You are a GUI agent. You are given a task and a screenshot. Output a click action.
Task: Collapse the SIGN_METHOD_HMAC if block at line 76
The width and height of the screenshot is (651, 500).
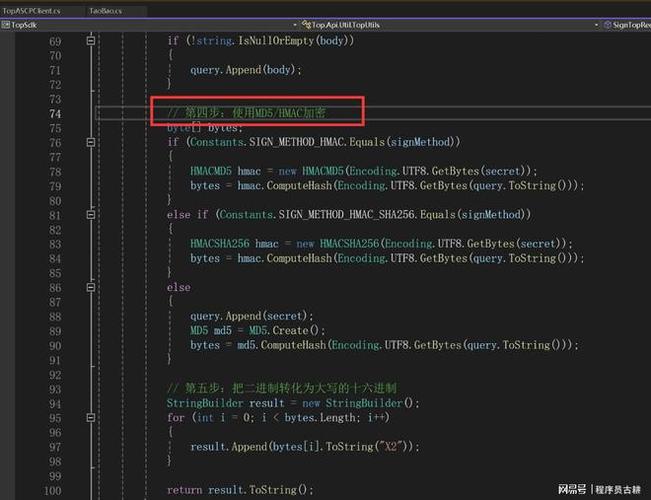[92, 142]
